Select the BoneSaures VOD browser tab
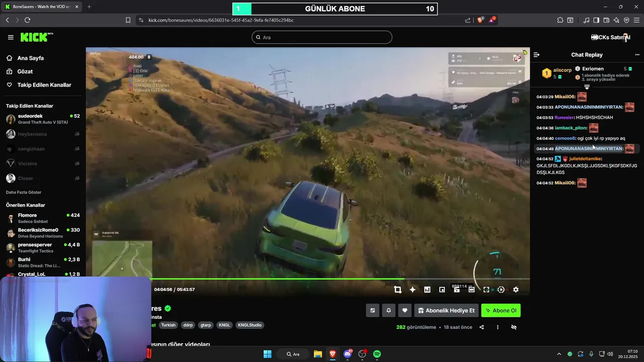644x362 pixels. click(42, 7)
